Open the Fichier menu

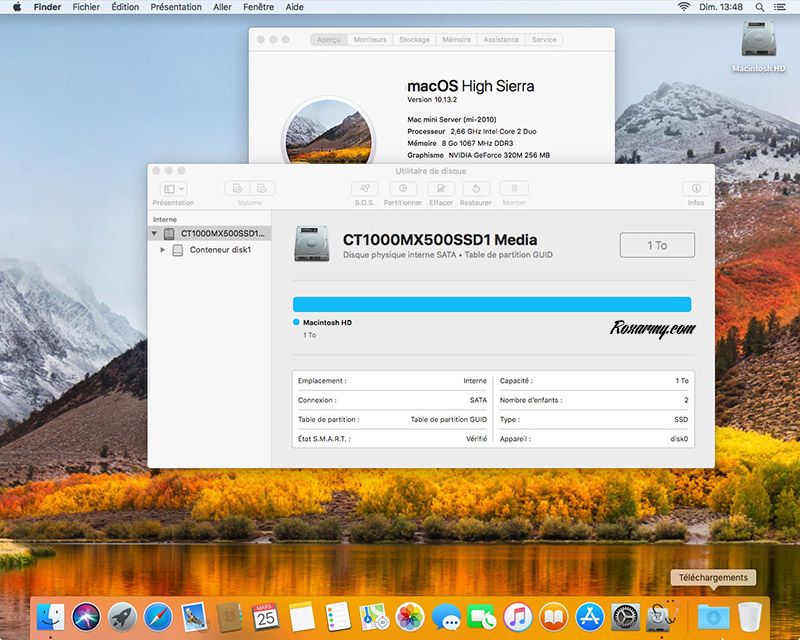pyautogui.click(x=86, y=7)
